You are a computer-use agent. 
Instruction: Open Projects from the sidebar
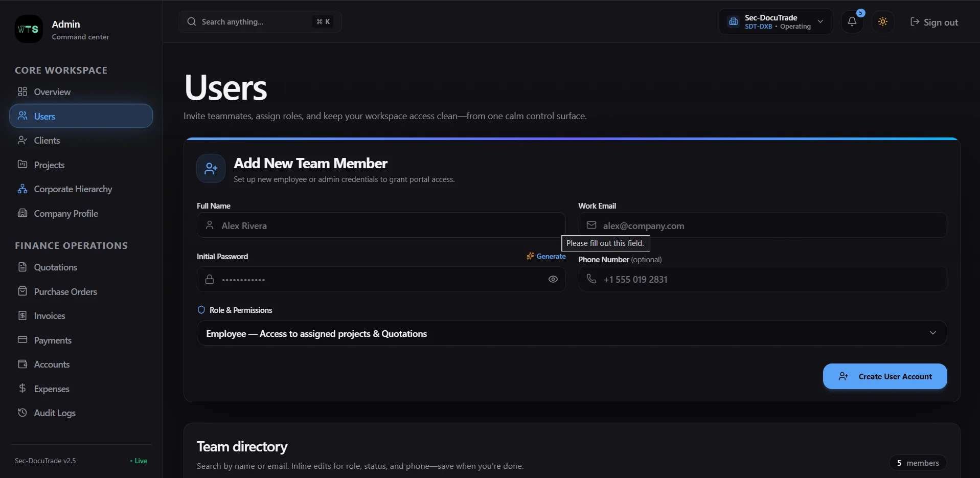coord(81,165)
